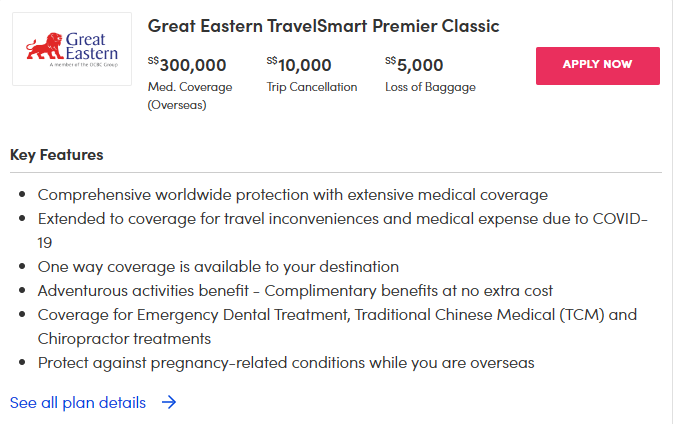This screenshot has width=673, height=424.
Task: Click the divider line under Key Features
Action: click(336, 173)
